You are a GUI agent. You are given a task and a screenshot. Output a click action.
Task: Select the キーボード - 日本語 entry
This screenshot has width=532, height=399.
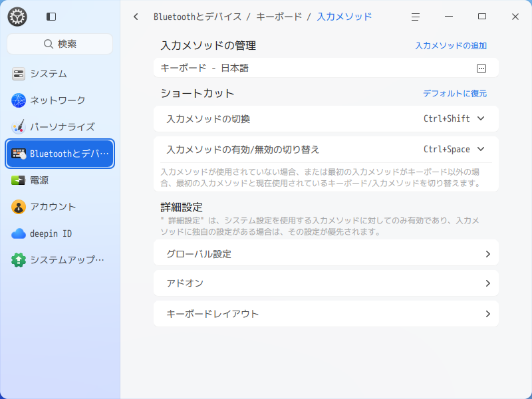click(326, 68)
